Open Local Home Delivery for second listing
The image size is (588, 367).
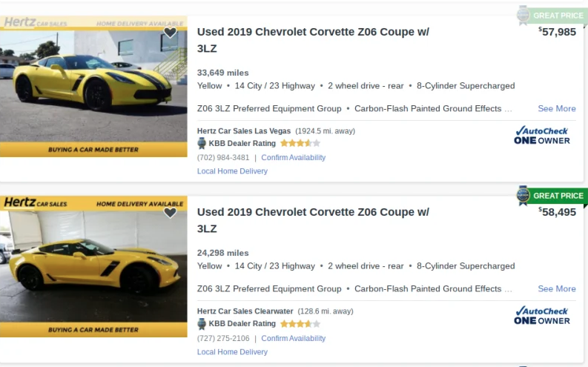(x=232, y=352)
